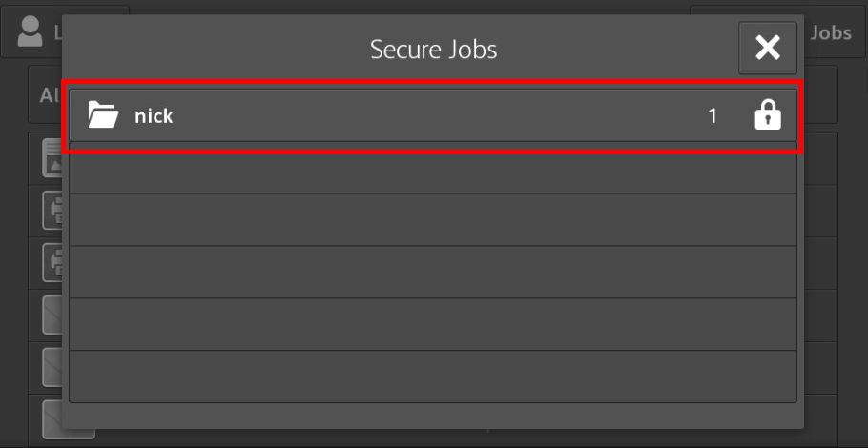The image size is (868, 448).
Task: Open the nick secure jobs folder
Action: [433, 115]
